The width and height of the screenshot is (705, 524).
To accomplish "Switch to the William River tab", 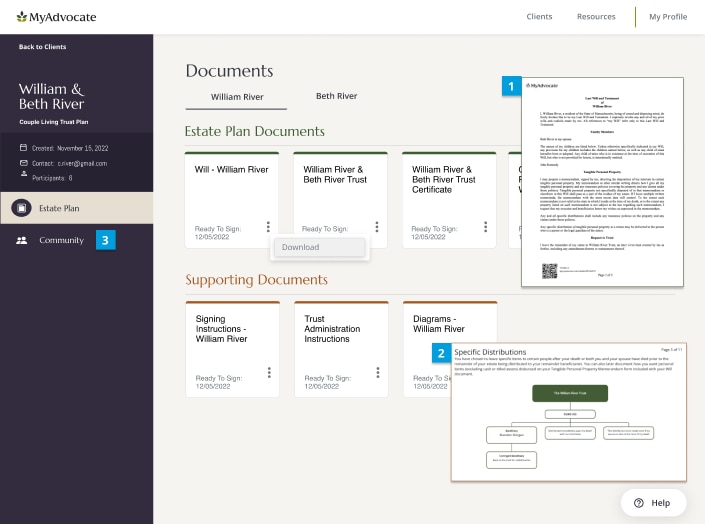I will click(x=237, y=97).
